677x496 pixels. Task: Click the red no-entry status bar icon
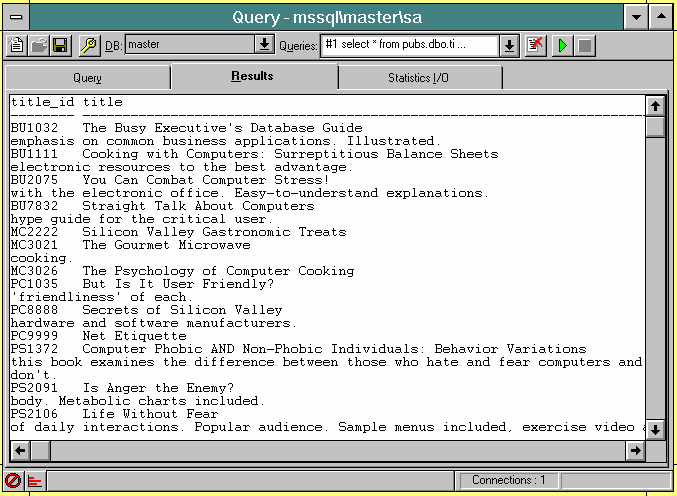click(13, 480)
